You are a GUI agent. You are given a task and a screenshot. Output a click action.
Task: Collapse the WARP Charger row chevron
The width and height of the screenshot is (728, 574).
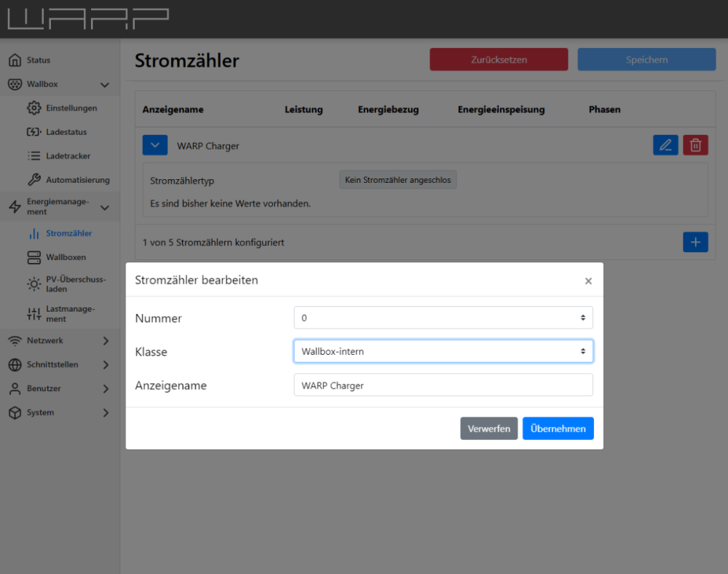pyautogui.click(x=155, y=145)
